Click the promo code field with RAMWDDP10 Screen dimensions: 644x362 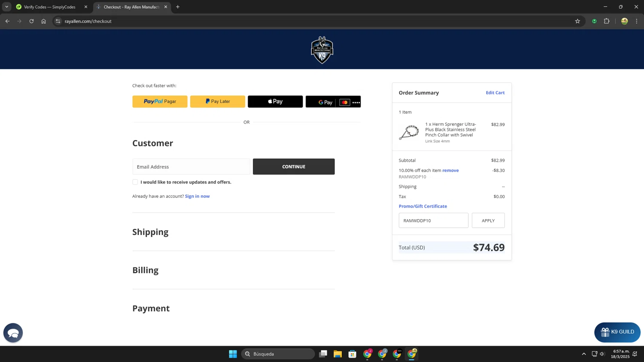point(434,220)
